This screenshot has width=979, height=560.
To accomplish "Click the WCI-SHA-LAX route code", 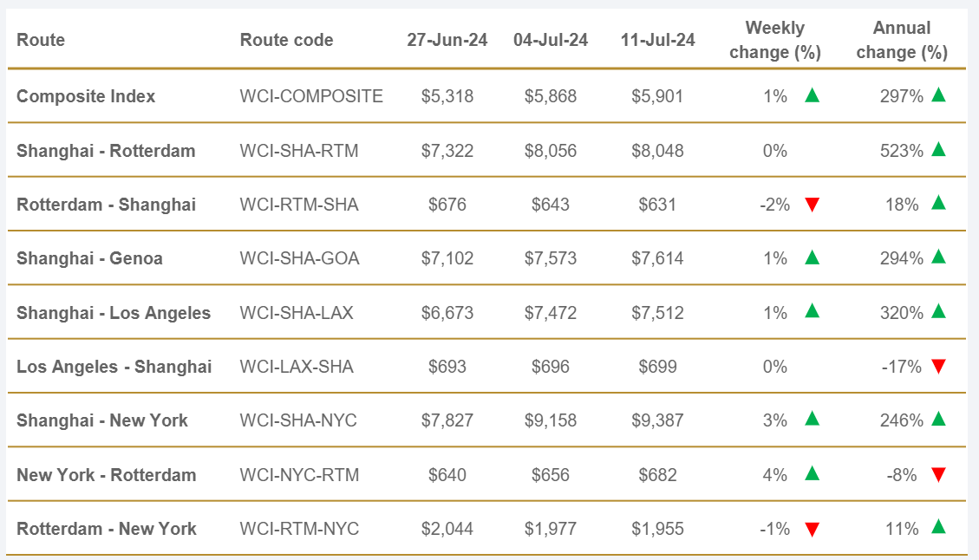I will click(297, 312).
